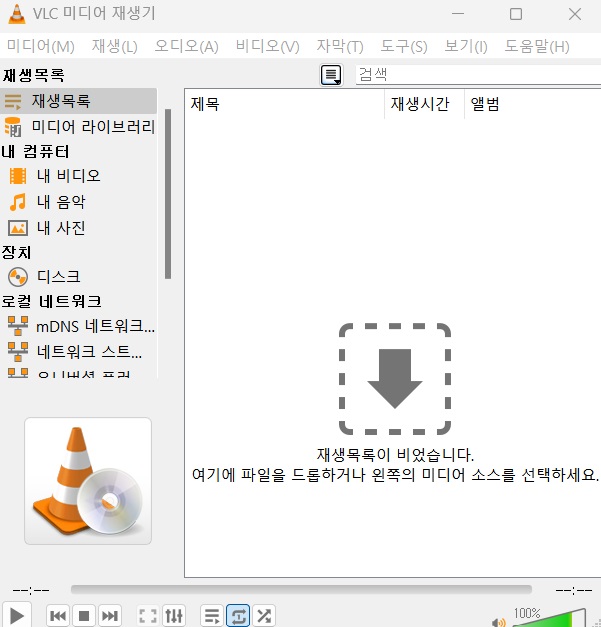Open the 도구(S) menu
The width and height of the screenshot is (601, 627).
point(404,46)
